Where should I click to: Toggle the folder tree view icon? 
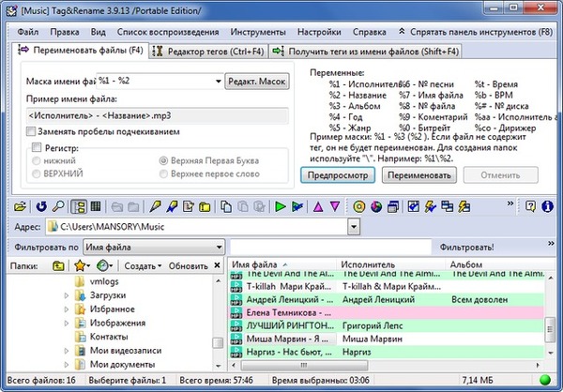pos(78,206)
